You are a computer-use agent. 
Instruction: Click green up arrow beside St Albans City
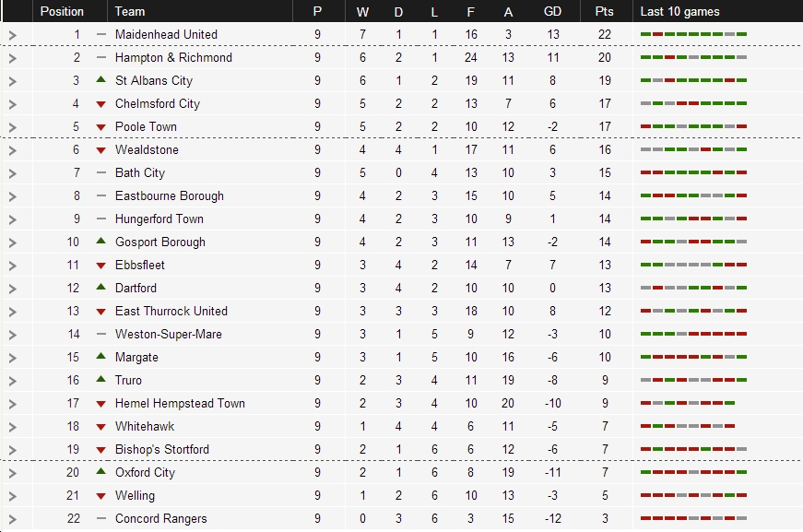click(x=100, y=80)
